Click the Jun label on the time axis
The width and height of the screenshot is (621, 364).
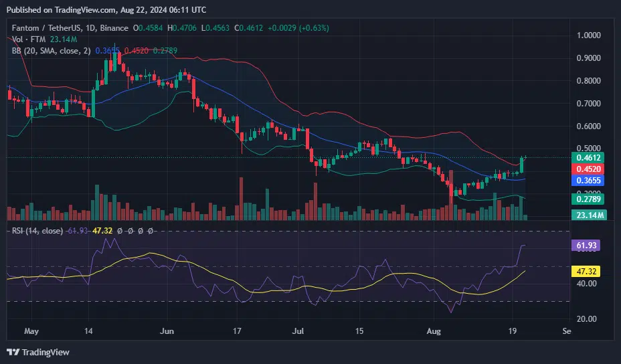pos(167,331)
